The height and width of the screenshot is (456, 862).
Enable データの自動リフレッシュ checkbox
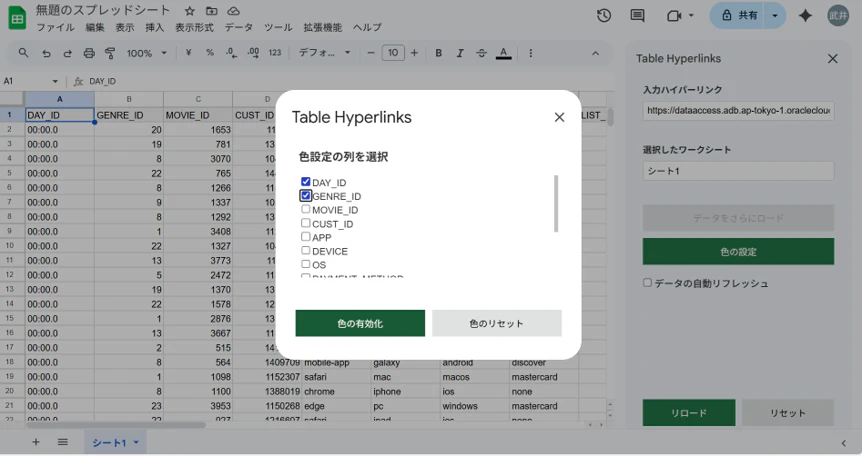pyautogui.click(x=648, y=283)
